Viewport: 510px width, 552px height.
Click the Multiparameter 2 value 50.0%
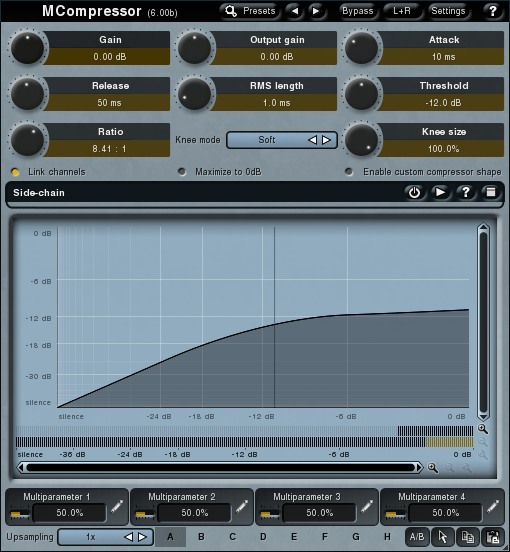pyautogui.click(x=195, y=513)
